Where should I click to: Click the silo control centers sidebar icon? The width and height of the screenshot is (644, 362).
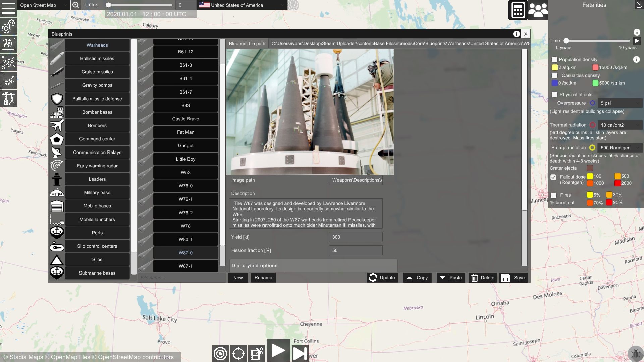coord(57,246)
